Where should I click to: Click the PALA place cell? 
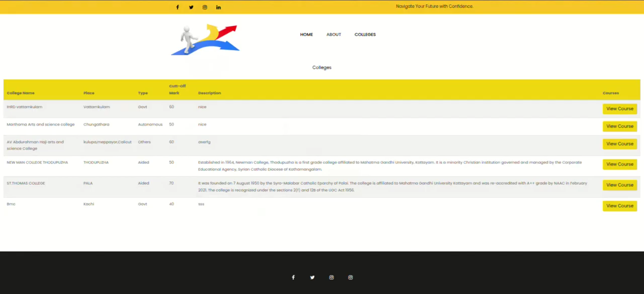[x=88, y=183]
